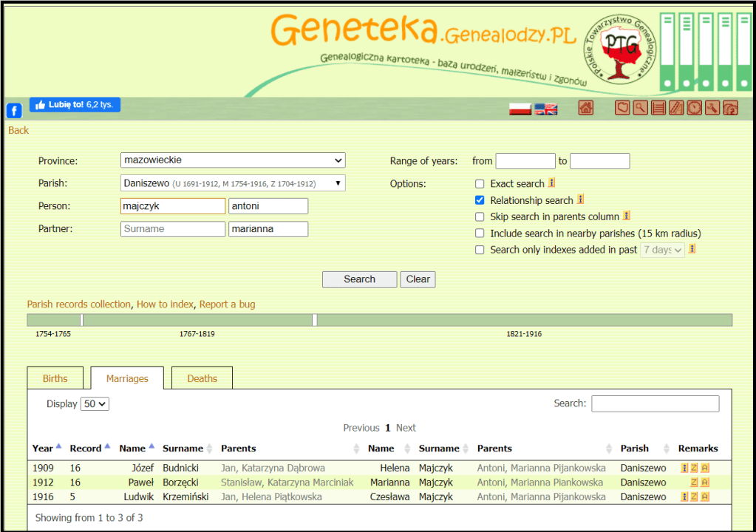This screenshot has height=532, width=756.
Task: Click the Poland map icon
Action: [622, 108]
